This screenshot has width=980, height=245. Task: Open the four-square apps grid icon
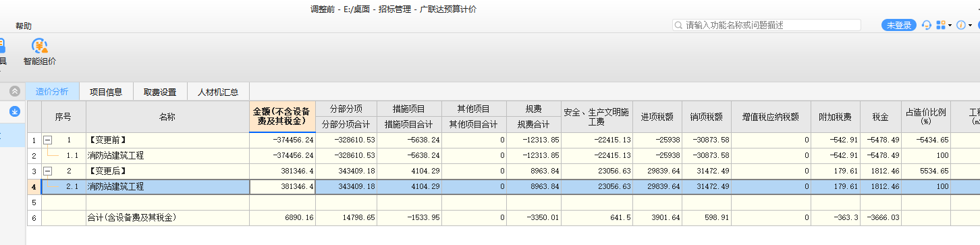point(942,25)
